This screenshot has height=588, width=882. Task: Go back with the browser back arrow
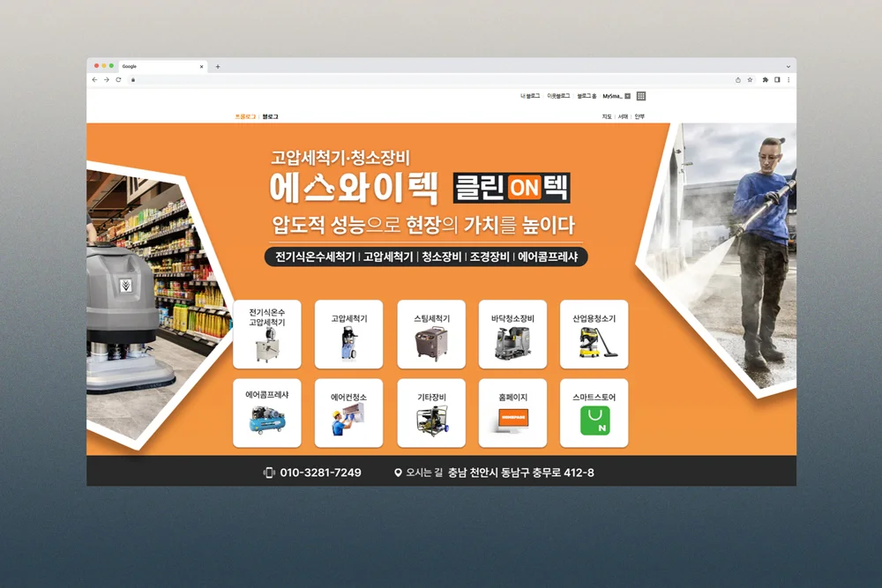coord(94,80)
